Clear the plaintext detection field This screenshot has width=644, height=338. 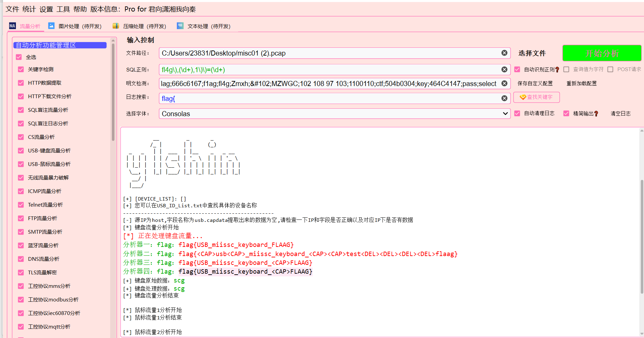[504, 83]
